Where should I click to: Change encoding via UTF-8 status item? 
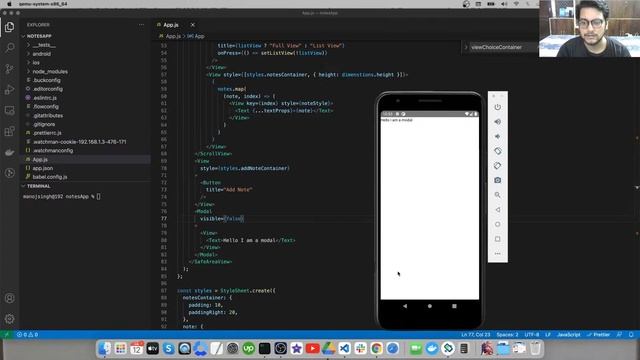[532, 335]
